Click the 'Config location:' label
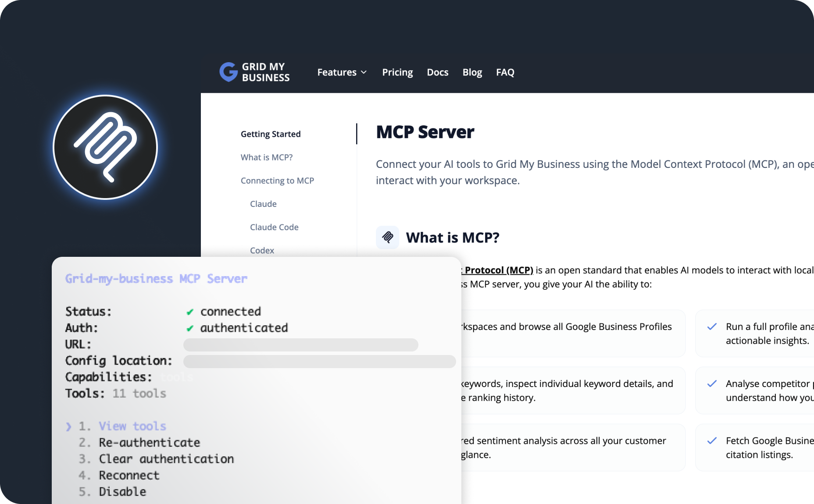This screenshot has width=814, height=504. click(x=118, y=361)
